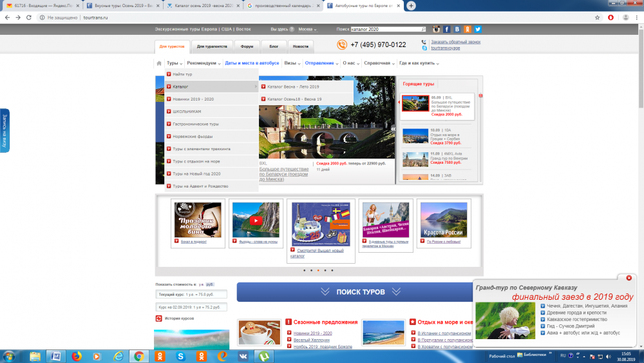
Task: Click the Odnoklassniki icon in the site header
Action: (x=468, y=29)
